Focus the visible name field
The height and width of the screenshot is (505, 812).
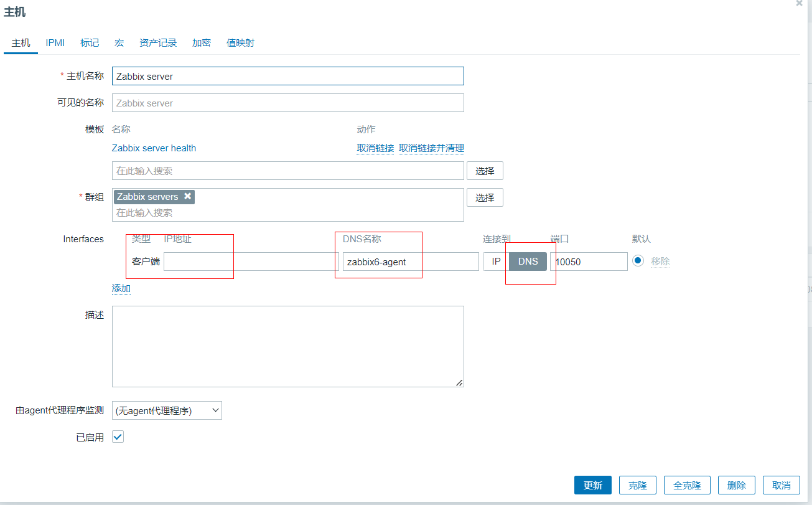pos(288,103)
